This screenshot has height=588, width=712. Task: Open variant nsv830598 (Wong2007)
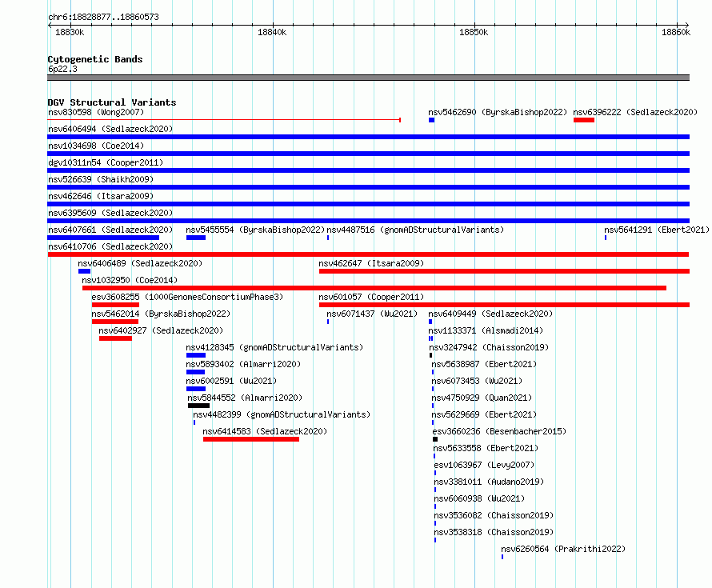pyautogui.click(x=96, y=112)
